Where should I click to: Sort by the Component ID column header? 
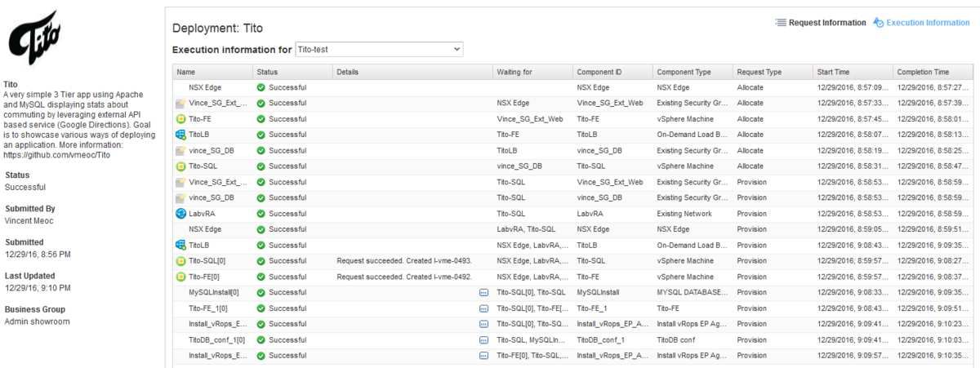click(x=612, y=72)
